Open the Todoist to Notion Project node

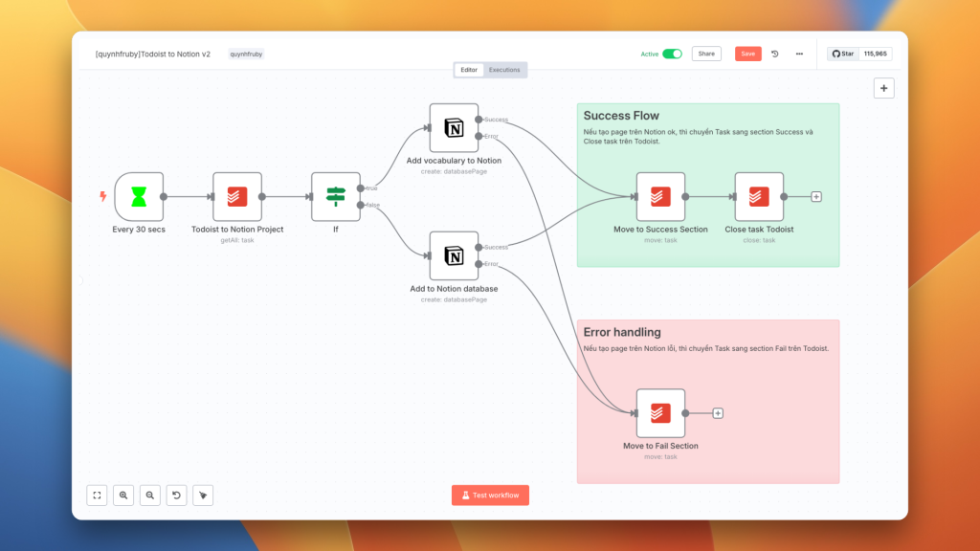click(237, 197)
